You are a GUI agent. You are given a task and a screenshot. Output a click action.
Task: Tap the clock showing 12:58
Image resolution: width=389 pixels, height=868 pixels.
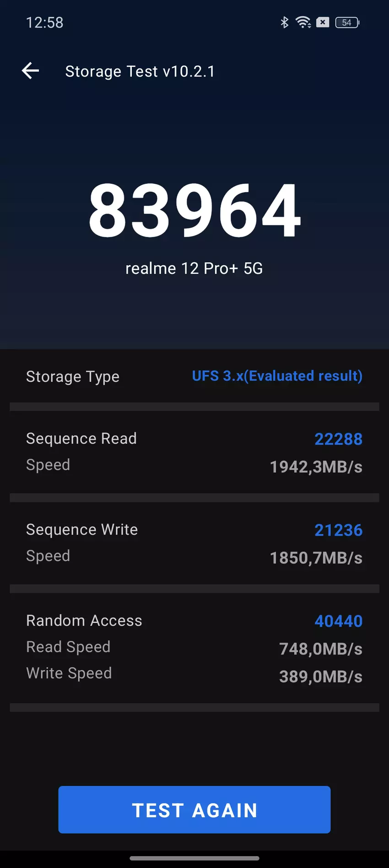(44, 22)
